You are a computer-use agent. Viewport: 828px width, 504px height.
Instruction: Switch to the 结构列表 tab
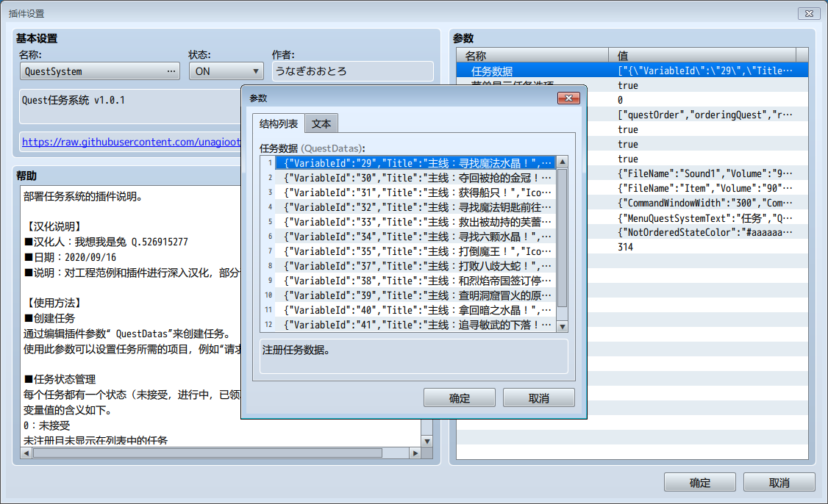[278, 123]
